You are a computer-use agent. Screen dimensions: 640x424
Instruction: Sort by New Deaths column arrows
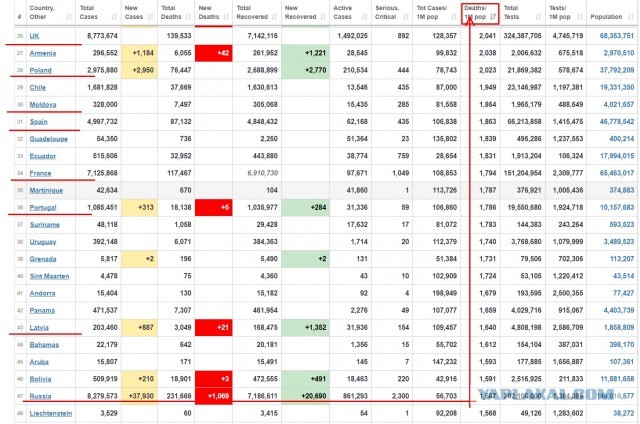click(226, 17)
